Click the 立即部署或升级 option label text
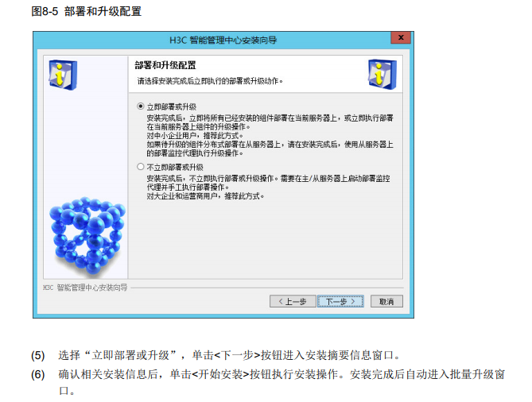 tap(171, 106)
